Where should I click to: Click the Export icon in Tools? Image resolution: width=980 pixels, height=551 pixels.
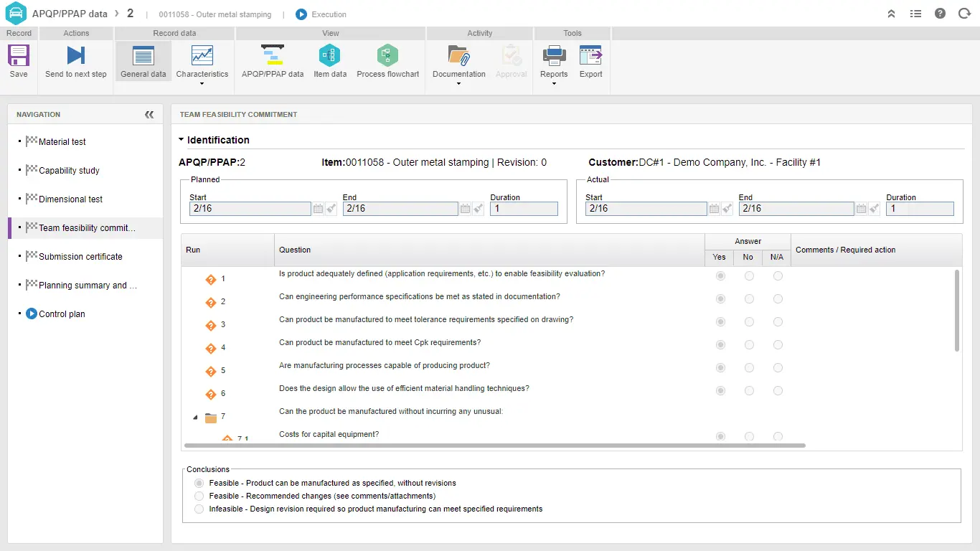[590, 56]
